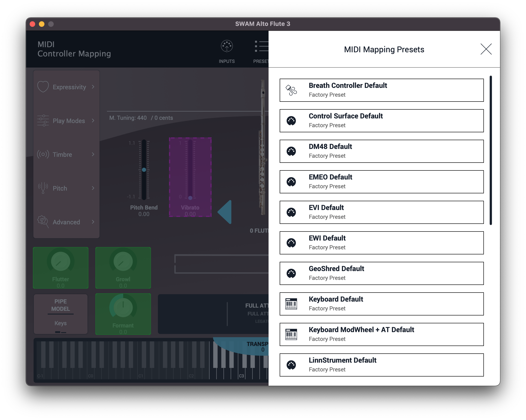
Task: Click the MIDI Controller Mapping title
Action: (x=74, y=49)
